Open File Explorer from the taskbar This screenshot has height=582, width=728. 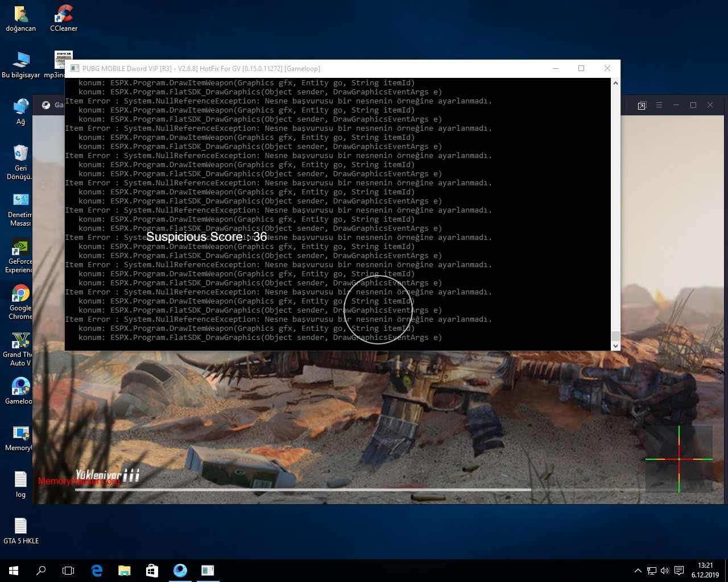(124, 571)
